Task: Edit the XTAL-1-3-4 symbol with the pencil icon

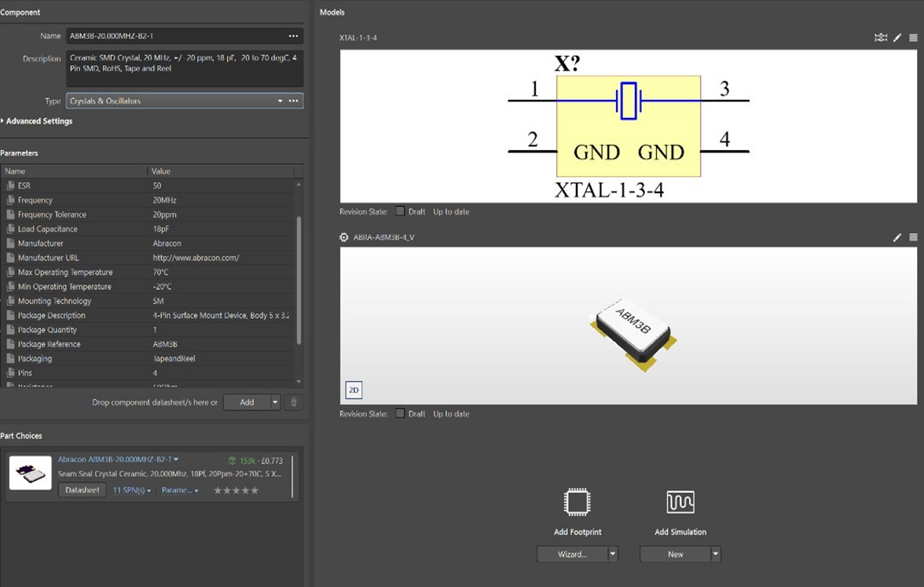Action: [x=897, y=38]
